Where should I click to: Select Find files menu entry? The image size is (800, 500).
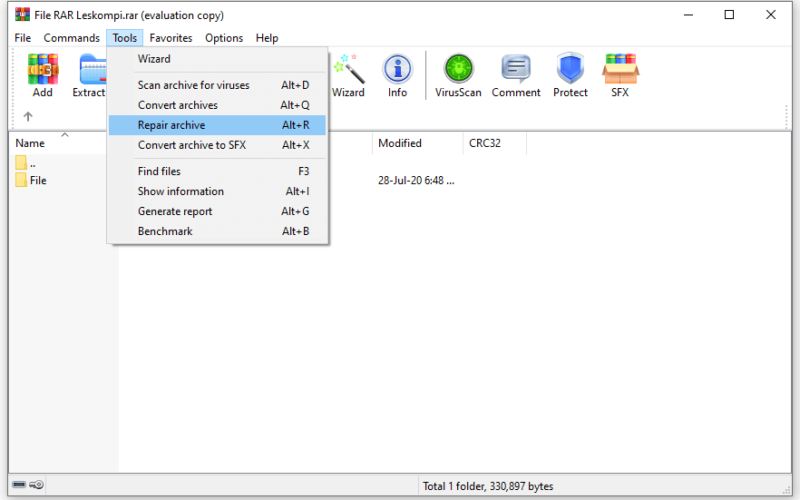(217, 171)
